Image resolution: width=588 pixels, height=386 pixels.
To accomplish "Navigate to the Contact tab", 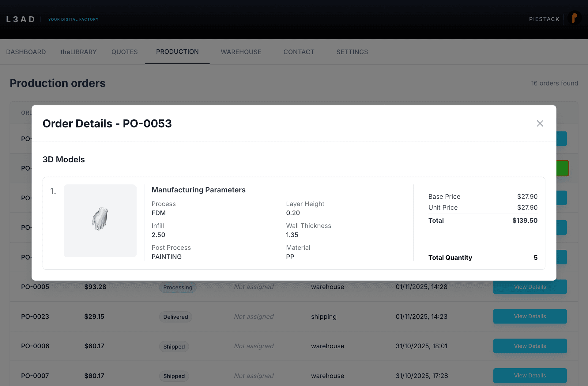I will tap(299, 52).
